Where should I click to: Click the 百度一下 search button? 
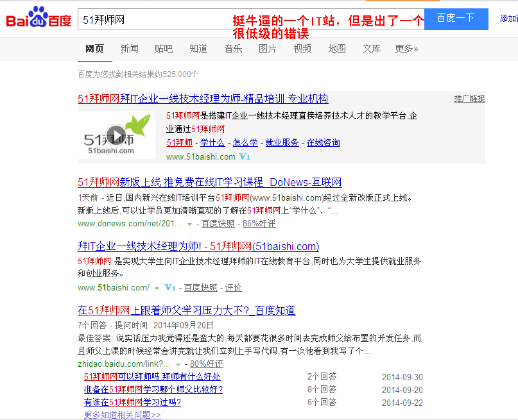pyautogui.click(x=456, y=19)
